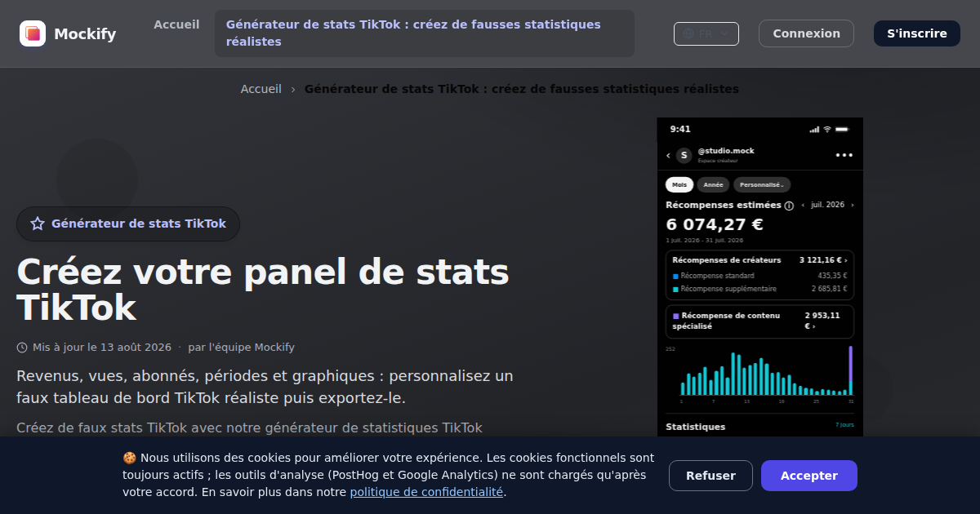Tap the S avatar in the phone mockup

(x=684, y=155)
